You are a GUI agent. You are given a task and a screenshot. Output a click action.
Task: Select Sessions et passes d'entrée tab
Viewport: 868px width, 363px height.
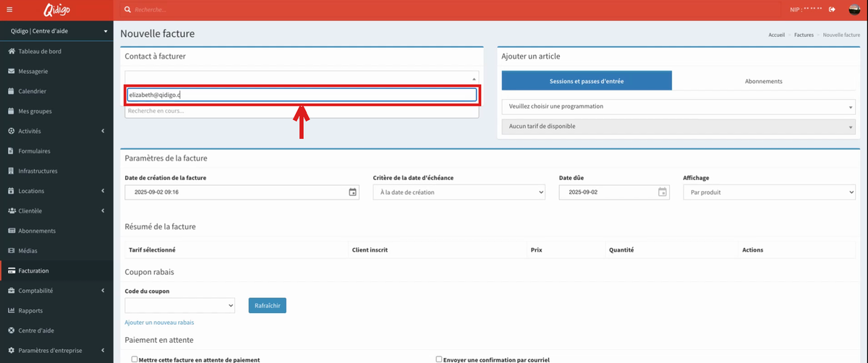[x=587, y=81]
